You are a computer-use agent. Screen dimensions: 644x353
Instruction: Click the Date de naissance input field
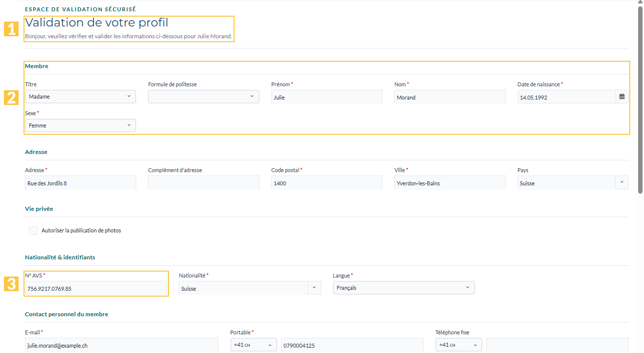coord(567,97)
